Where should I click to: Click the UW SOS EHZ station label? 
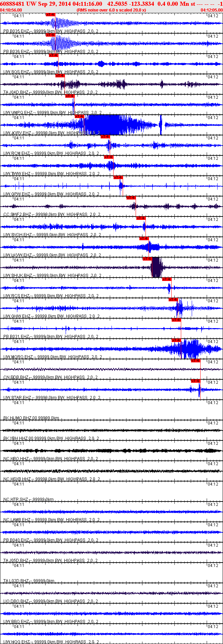click(51, 72)
